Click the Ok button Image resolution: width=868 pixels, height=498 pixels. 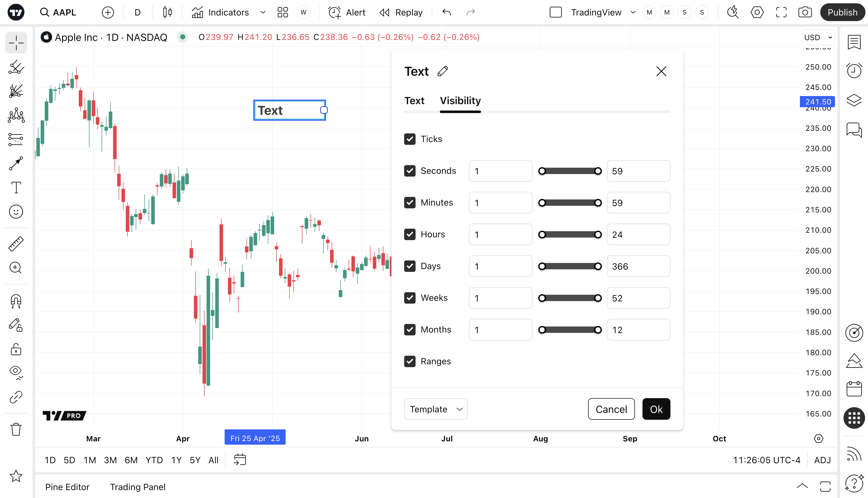tap(656, 409)
